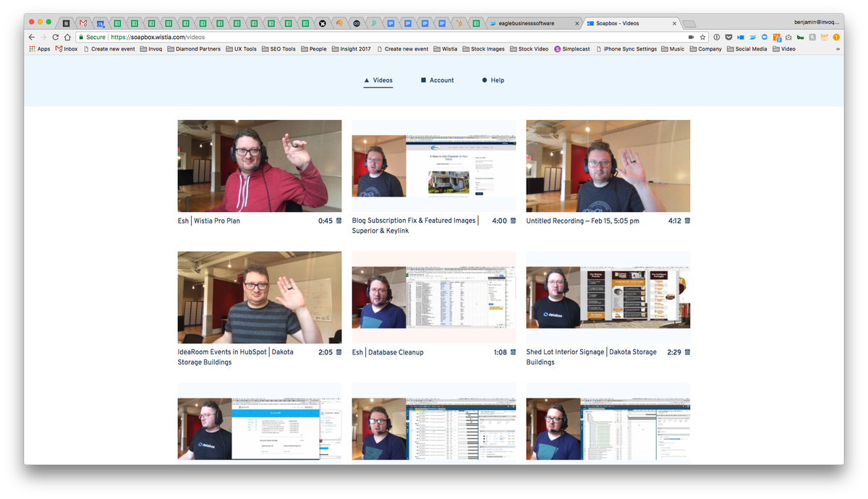The image size is (868, 499).
Task: Click the Apps grid shortcut in bookmarks bar
Action: tap(39, 49)
